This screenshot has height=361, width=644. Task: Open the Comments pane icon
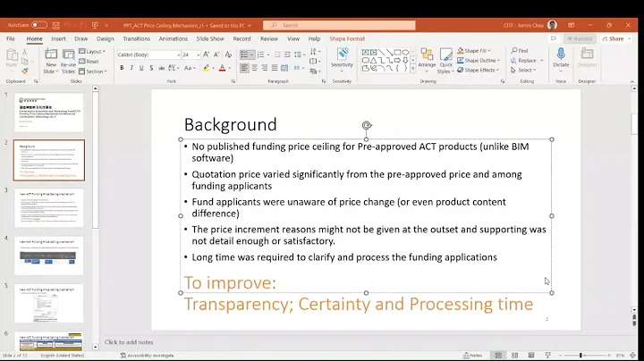click(554, 38)
